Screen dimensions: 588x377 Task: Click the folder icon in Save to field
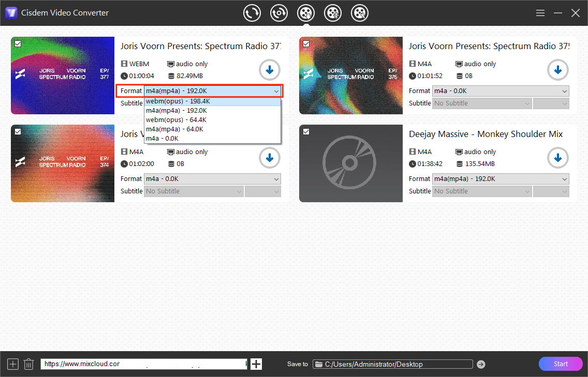(319, 364)
